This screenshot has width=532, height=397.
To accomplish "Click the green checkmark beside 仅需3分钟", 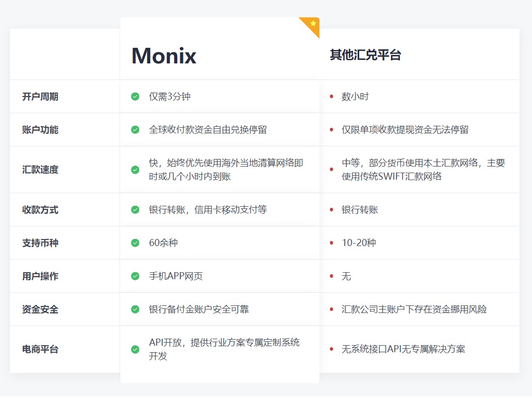I will (x=135, y=97).
